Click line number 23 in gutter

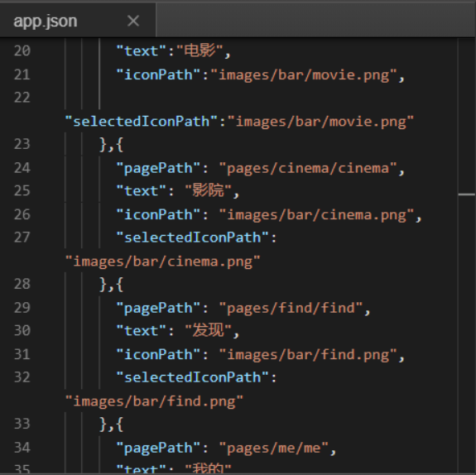(x=22, y=144)
